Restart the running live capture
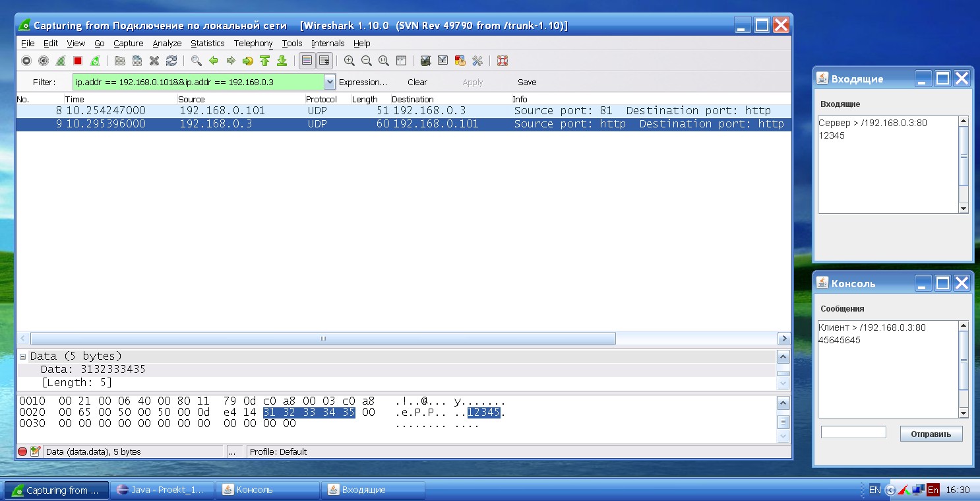Image resolution: width=980 pixels, height=501 pixels. coord(95,61)
